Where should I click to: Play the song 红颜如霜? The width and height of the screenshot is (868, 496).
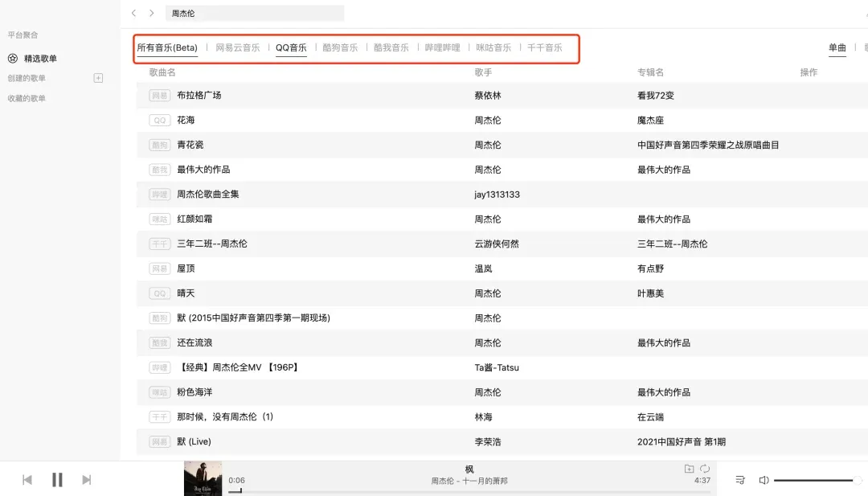point(194,219)
